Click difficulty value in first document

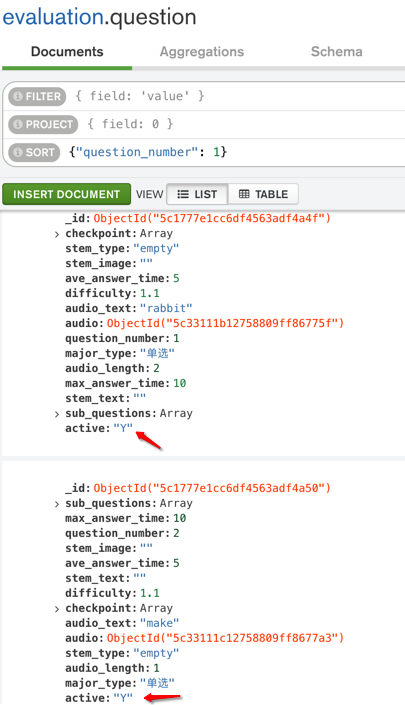point(150,293)
